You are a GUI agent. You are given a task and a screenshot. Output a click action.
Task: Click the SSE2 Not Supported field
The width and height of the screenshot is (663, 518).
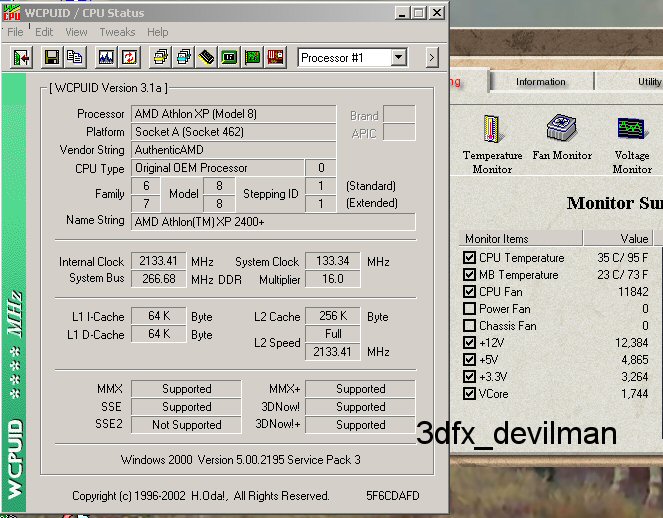pyautogui.click(x=186, y=425)
